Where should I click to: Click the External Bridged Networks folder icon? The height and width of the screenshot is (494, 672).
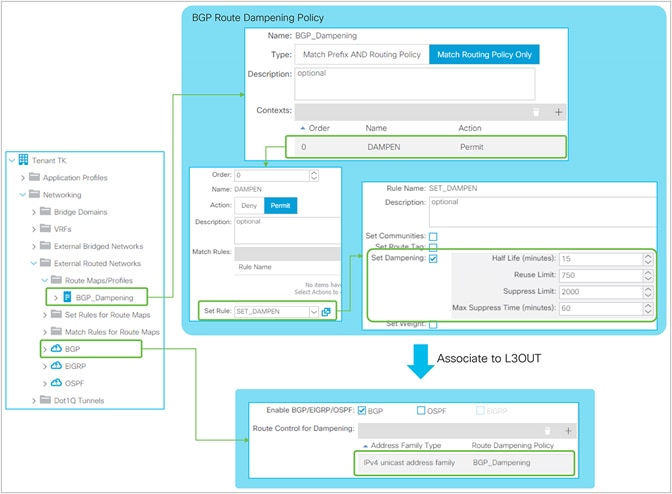click(x=45, y=246)
